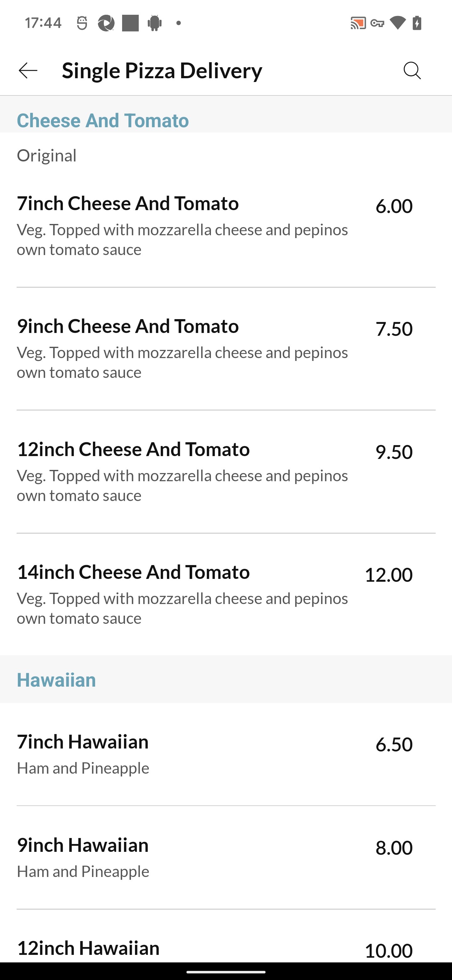Viewport: 452px width, 980px height.
Task: Tap the Single Pizza Delivery title
Action: click(162, 71)
